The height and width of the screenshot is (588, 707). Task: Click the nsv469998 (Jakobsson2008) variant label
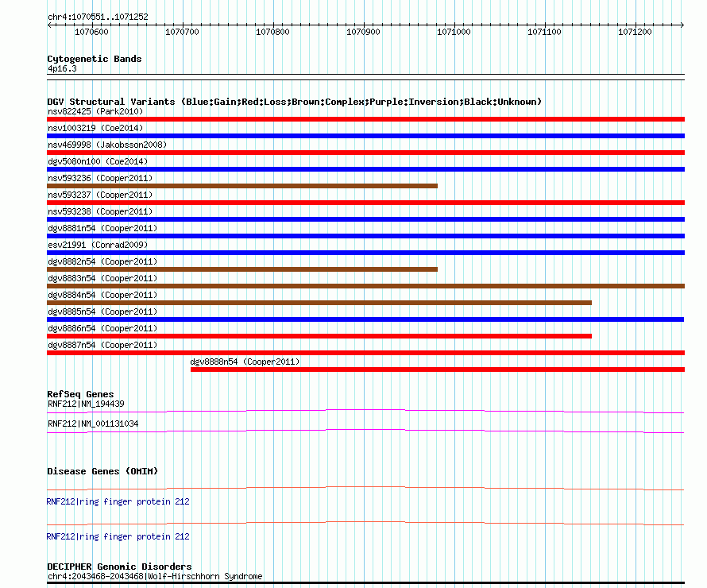(107, 145)
